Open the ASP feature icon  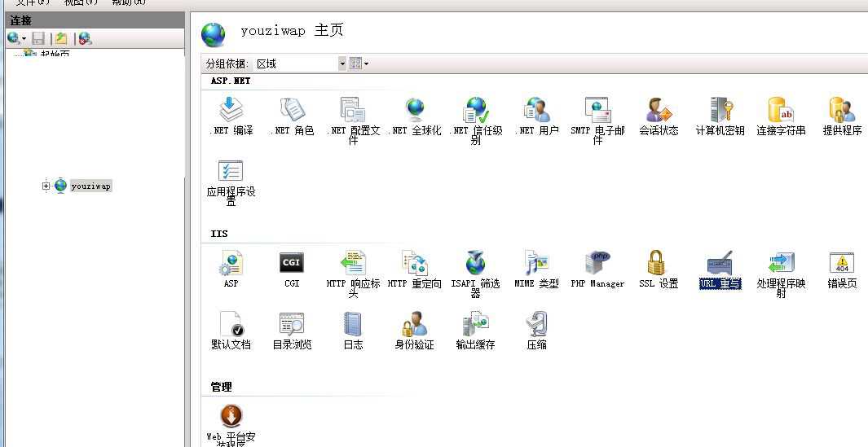(x=231, y=263)
